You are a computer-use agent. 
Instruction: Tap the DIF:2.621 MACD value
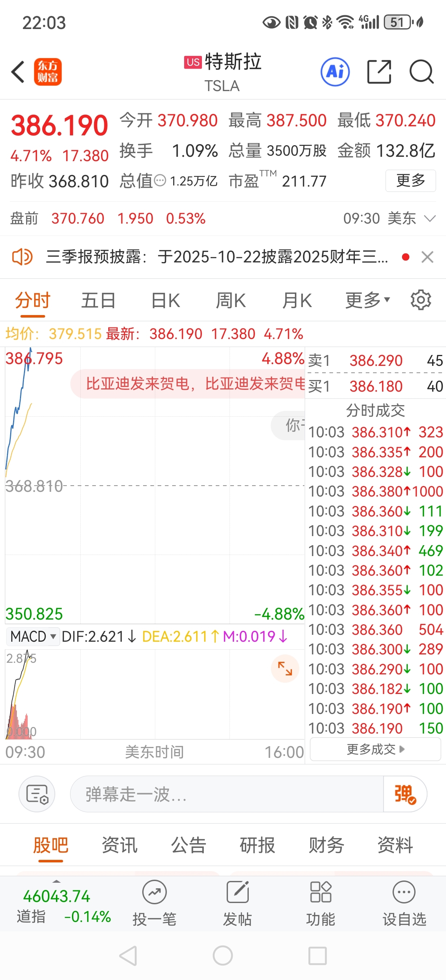click(x=98, y=636)
